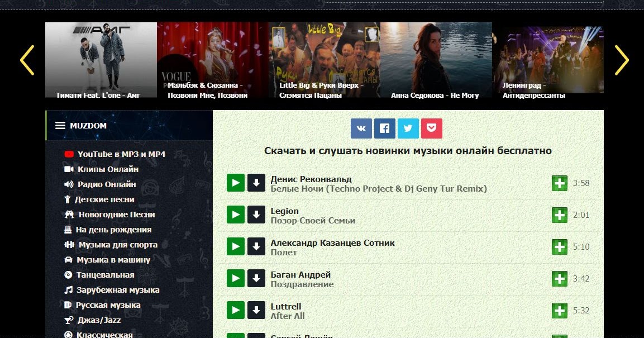Share the page on VK
This screenshot has height=338, width=644.
pos(361,128)
